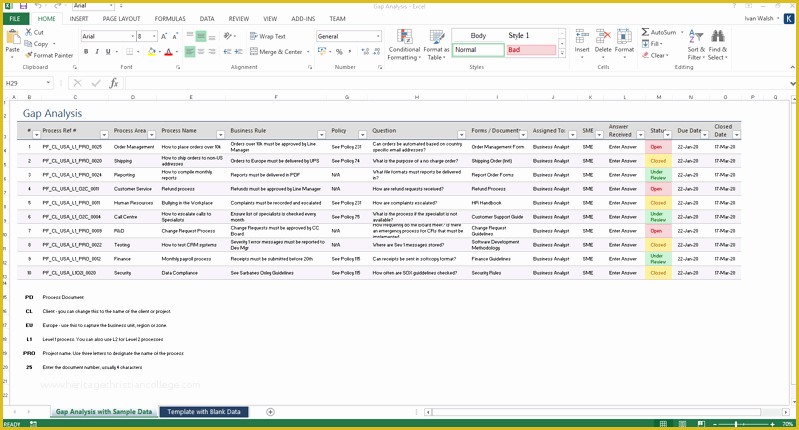Toggle Underline formatting
Viewport: 799px width, 430px height.
108,52
